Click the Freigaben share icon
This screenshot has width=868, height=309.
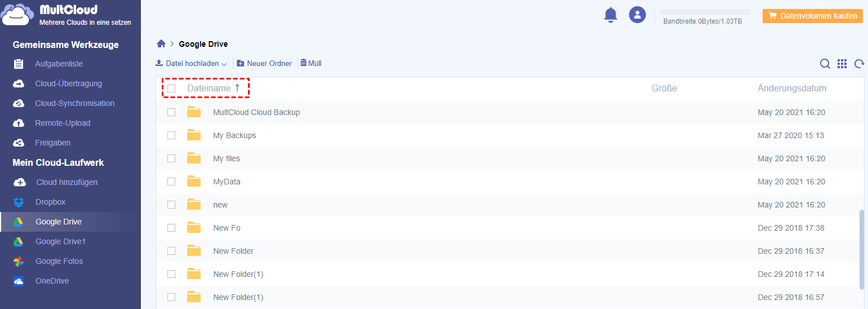click(x=19, y=143)
